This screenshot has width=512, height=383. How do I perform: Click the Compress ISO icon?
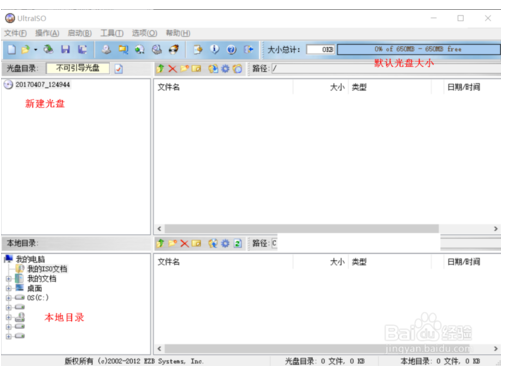coord(140,50)
